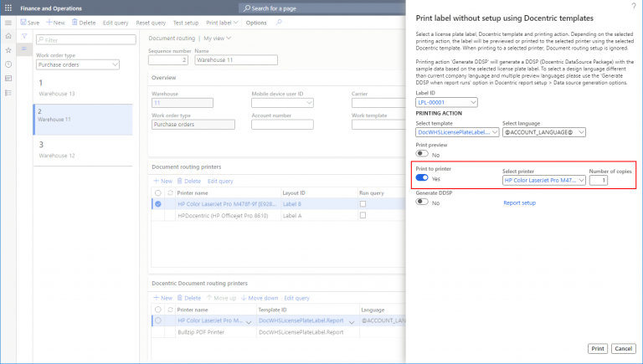Image resolution: width=643 pixels, height=364 pixels.
Task: Toggle select-all circle in Document routing printers
Action: click(x=158, y=192)
